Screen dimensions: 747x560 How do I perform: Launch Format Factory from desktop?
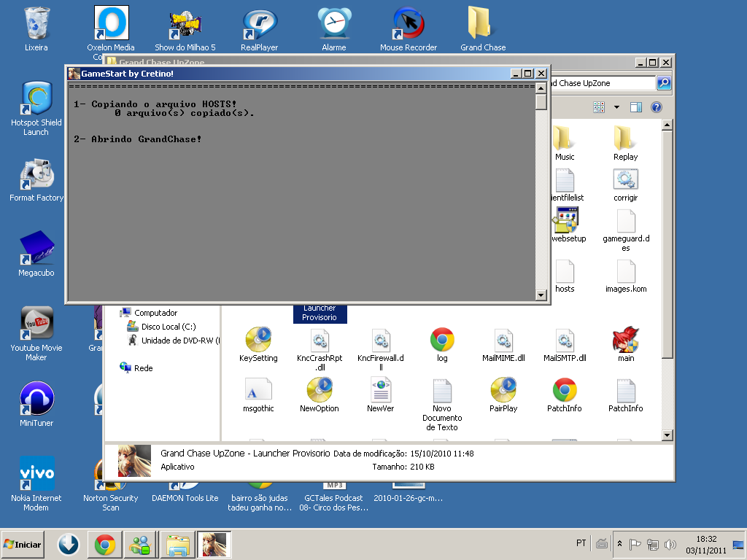coord(36,175)
